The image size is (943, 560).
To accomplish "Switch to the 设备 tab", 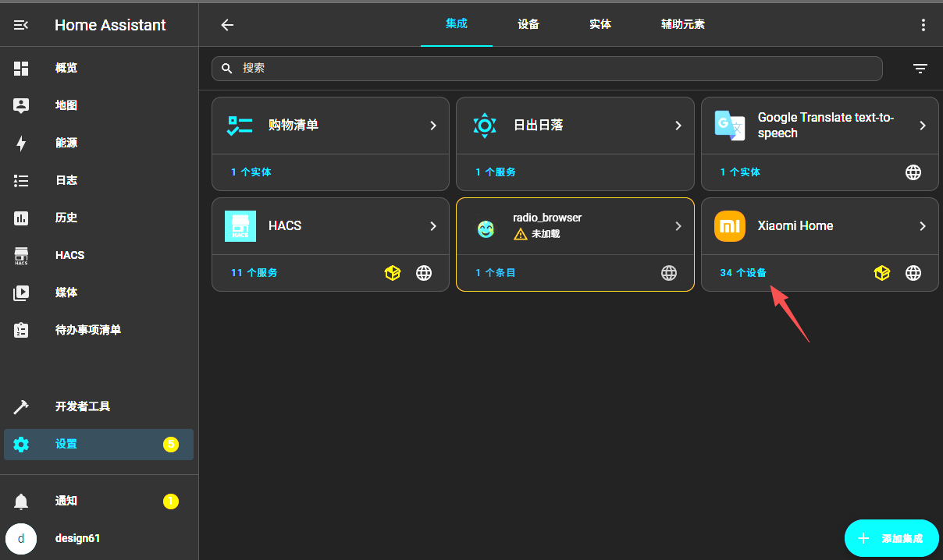I will coord(528,24).
